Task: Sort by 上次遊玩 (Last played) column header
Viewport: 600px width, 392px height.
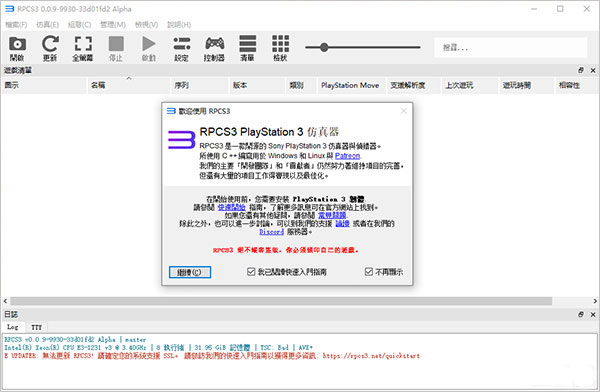Action: click(x=471, y=85)
